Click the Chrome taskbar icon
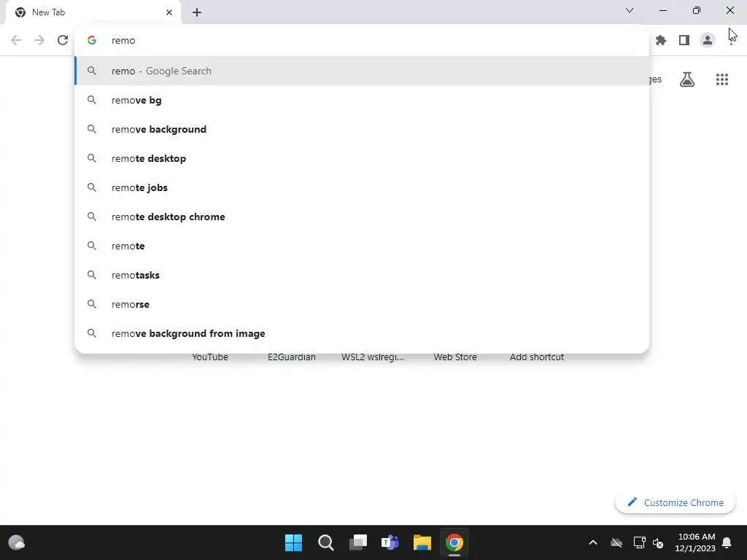This screenshot has height=560, width=747. [x=454, y=542]
